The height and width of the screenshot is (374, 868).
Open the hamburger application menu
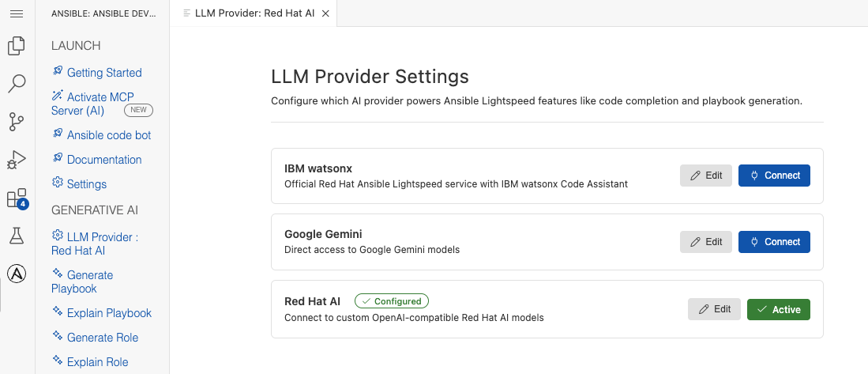click(x=17, y=14)
